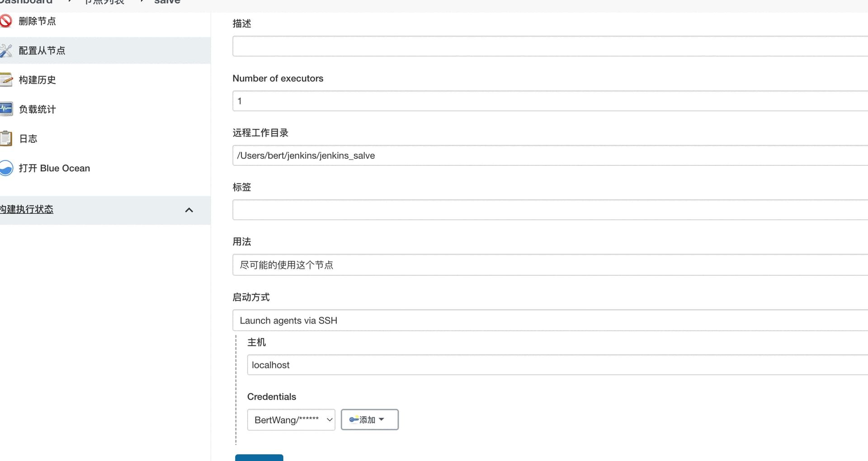Click the 主机 localhost field
The width and height of the screenshot is (868, 461).
click(x=557, y=365)
